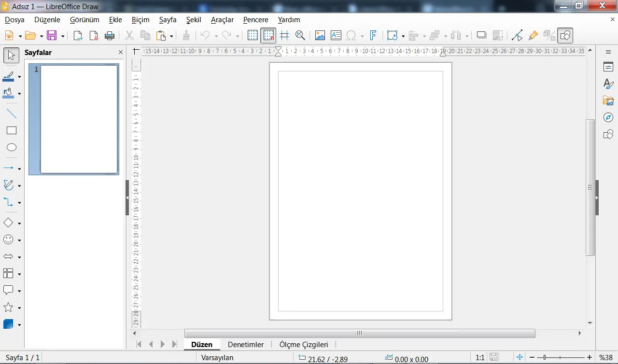Viewport: 618px width, 364px height.
Task: Close the Sayfalar panel
Action: tap(121, 52)
